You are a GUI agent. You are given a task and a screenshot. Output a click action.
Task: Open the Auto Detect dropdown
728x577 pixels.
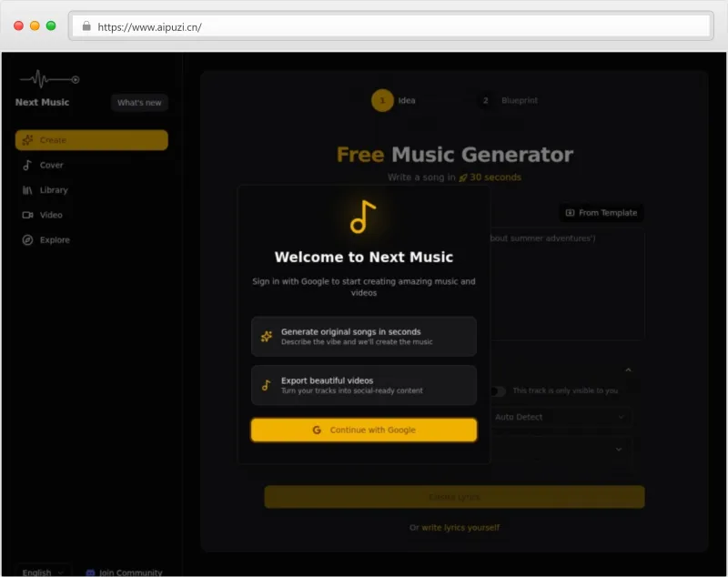559,417
